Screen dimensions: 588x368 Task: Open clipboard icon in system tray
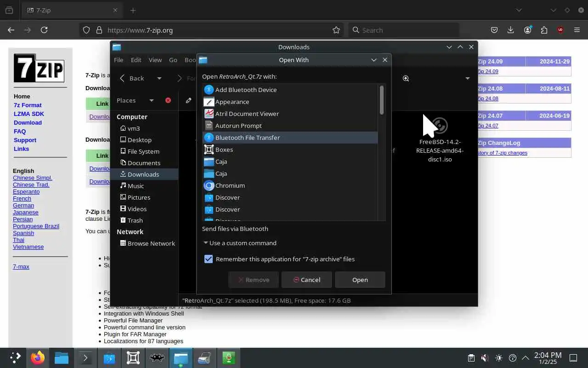(x=471, y=358)
